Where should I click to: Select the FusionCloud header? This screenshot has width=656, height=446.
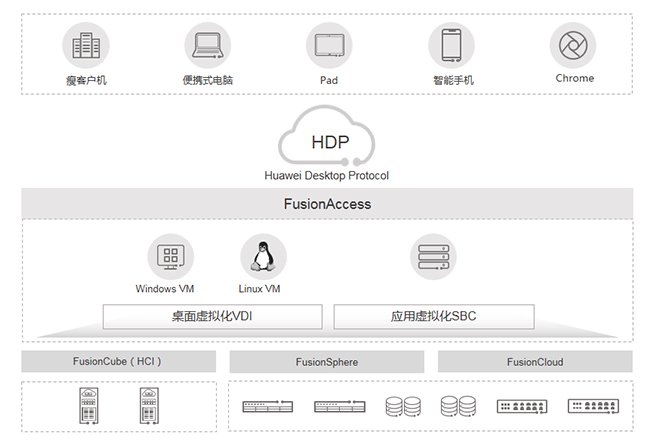coord(535,362)
